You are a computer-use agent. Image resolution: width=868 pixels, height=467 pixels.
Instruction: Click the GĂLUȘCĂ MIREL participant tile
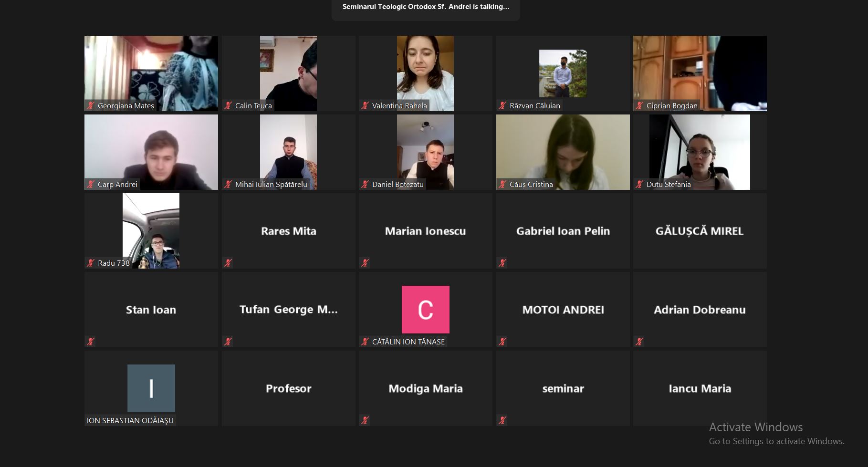click(x=700, y=231)
